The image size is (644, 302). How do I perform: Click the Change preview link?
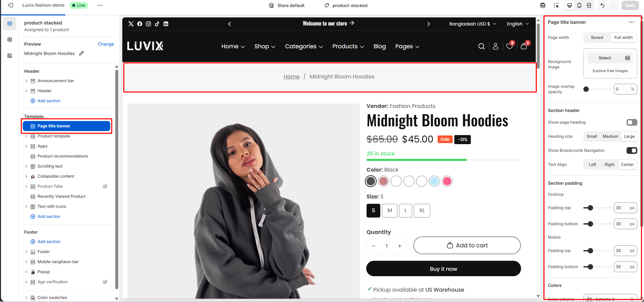106,44
